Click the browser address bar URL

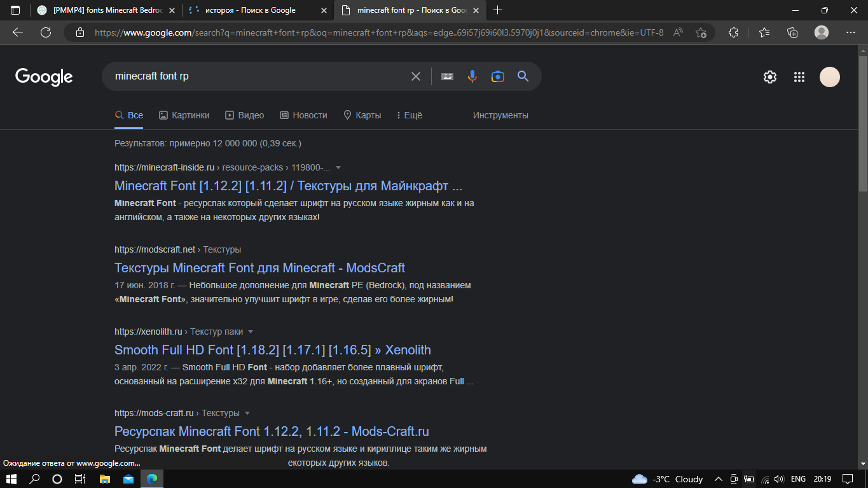(x=379, y=32)
